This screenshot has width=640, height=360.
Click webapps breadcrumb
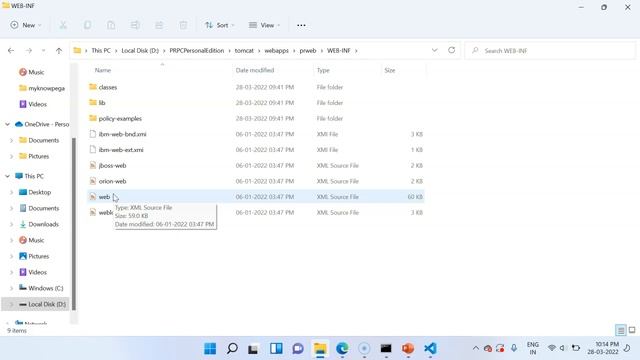pyautogui.click(x=276, y=51)
